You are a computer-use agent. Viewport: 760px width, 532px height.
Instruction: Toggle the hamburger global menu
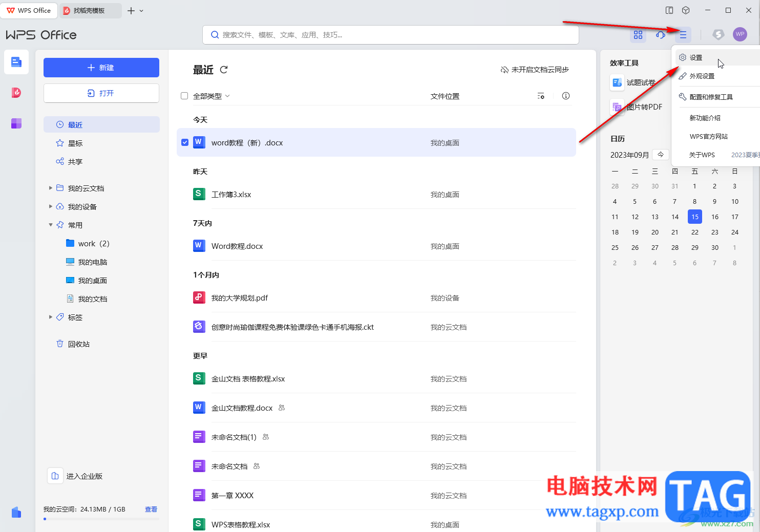[683, 35]
